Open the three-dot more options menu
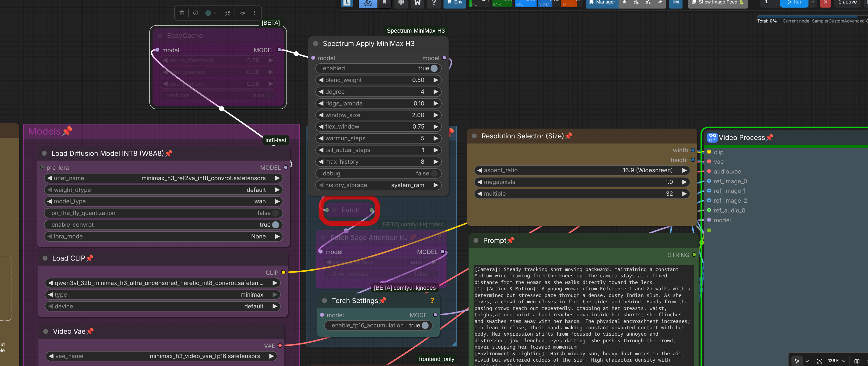Image resolution: width=868 pixels, height=366 pixels. coord(255,13)
